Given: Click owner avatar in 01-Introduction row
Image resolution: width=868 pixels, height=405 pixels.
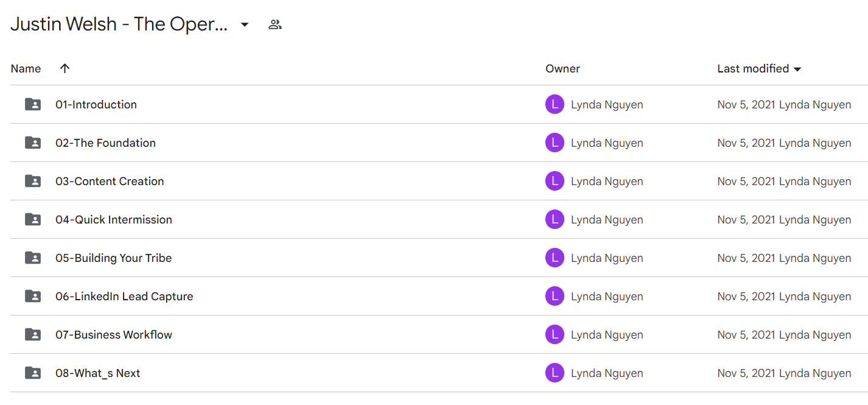Looking at the screenshot, I should [555, 104].
